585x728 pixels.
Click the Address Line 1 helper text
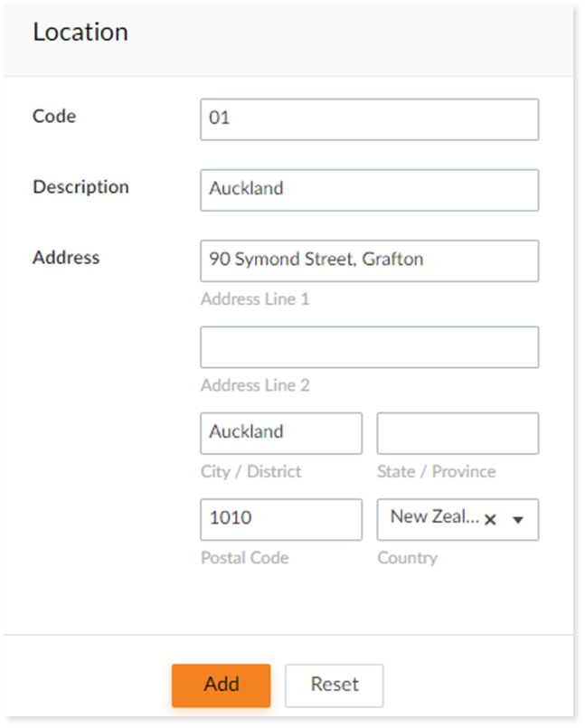(x=256, y=298)
